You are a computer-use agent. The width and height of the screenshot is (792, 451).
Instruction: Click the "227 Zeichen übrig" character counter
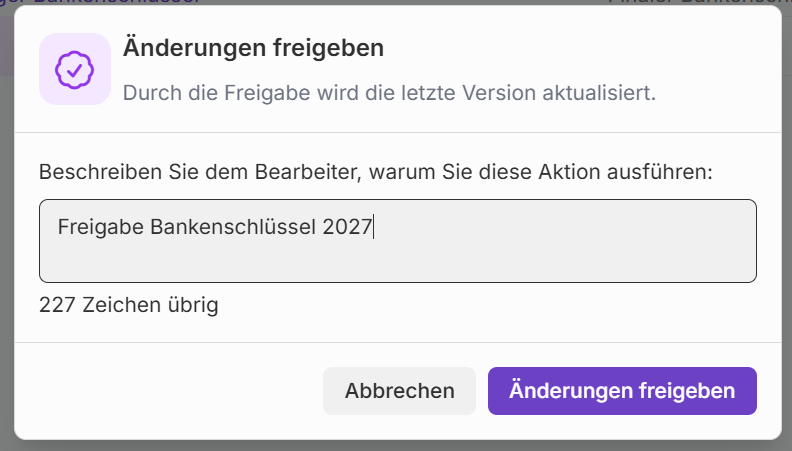pos(128,305)
